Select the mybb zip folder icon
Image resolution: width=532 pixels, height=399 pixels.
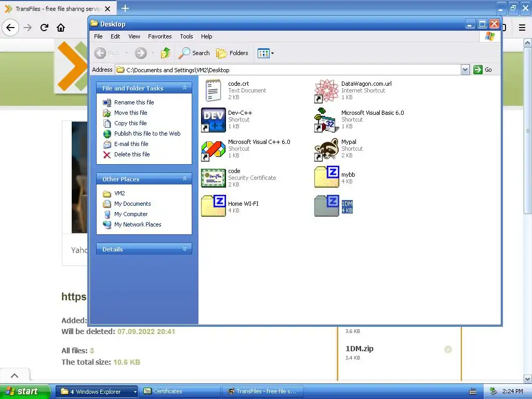click(326, 177)
